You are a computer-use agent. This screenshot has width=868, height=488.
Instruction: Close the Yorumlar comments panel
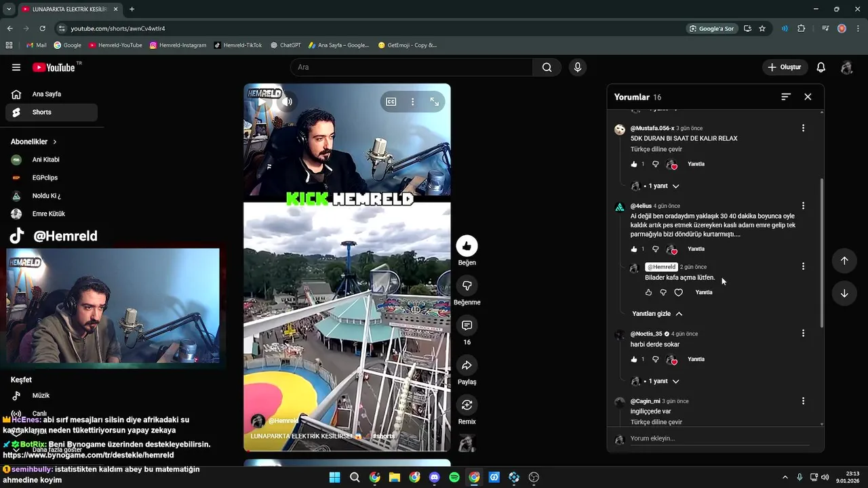tap(808, 97)
